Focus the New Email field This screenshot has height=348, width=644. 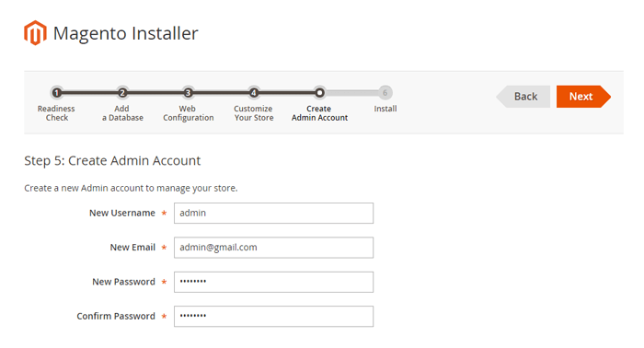(273, 248)
